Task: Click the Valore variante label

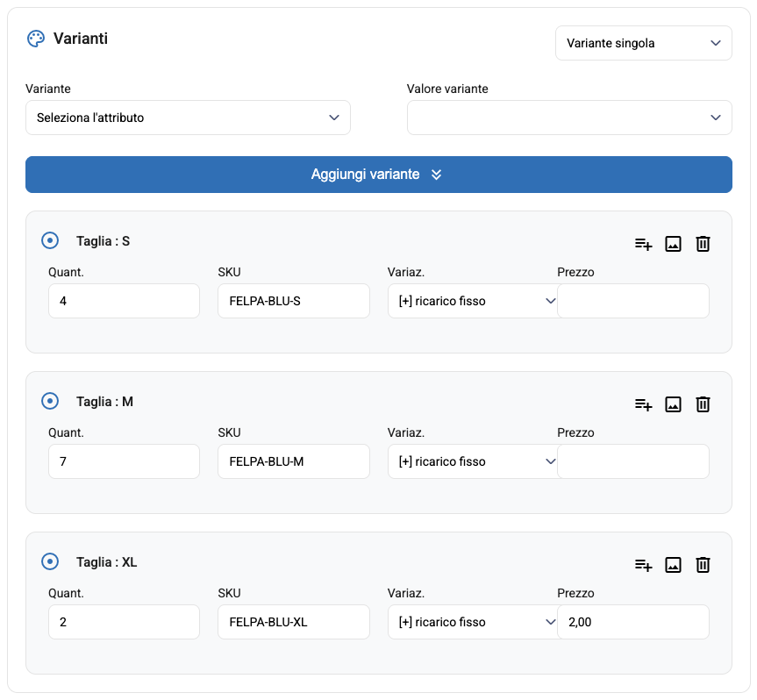Action: tap(447, 89)
